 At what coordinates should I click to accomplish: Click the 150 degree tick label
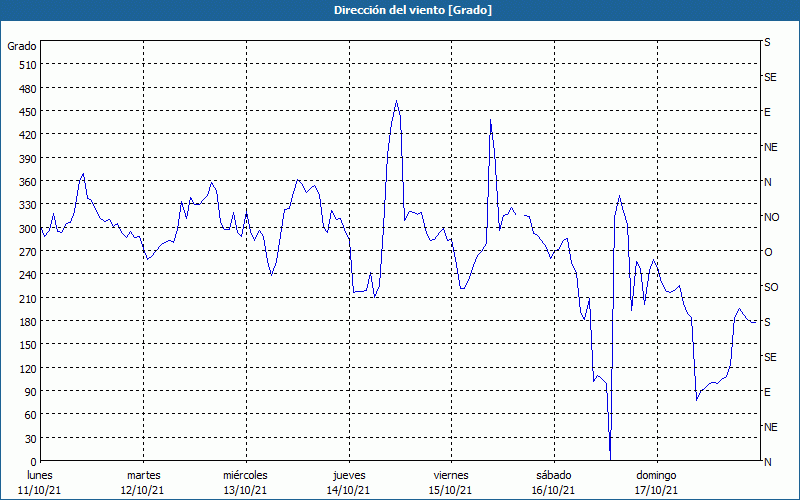[28, 345]
